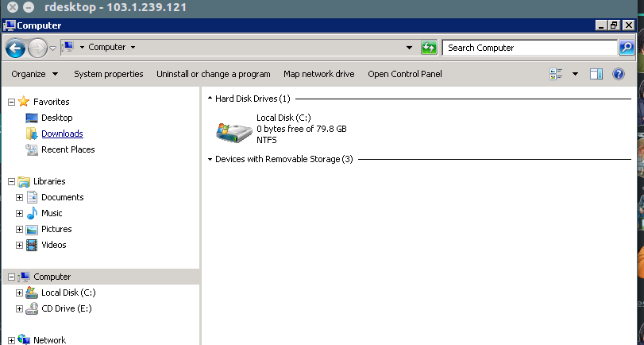
Task: Collapse the Libraries tree node
Action: (11, 181)
